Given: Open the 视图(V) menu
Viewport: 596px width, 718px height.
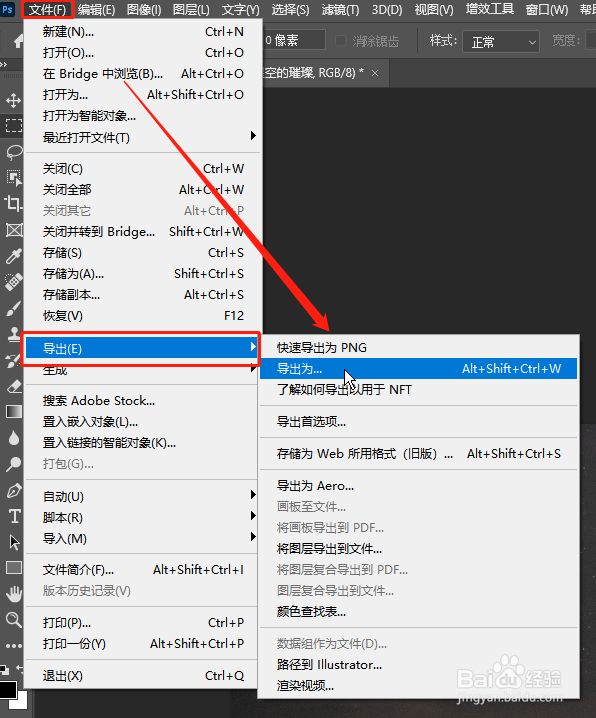Looking at the screenshot, I should (x=433, y=9).
